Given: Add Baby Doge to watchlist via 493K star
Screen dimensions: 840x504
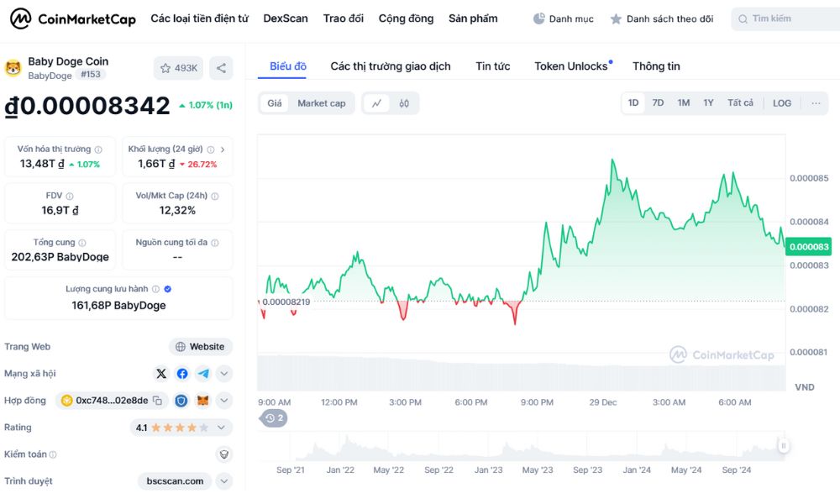Looking at the screenshot, I should (178, 68).
